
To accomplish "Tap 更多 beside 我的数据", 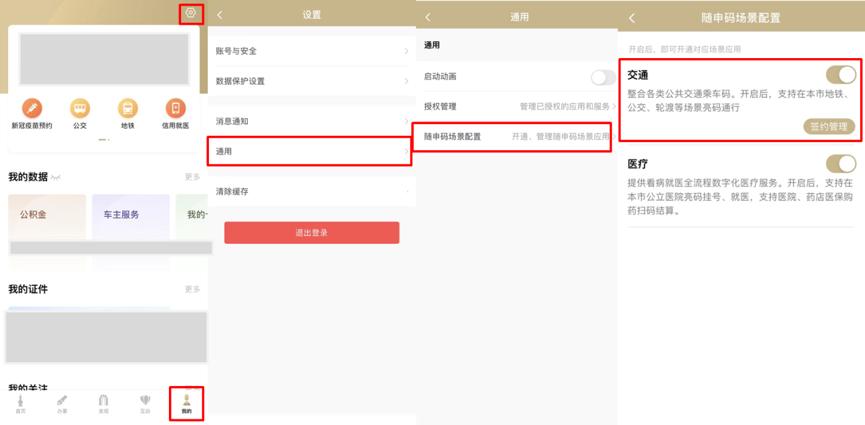I will (193, 177).
